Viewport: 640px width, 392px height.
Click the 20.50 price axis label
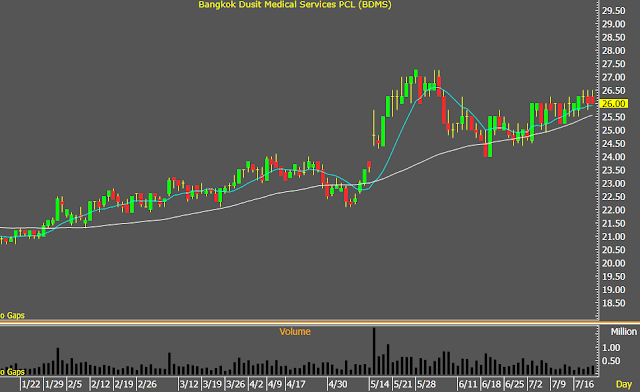[x=613, y=250]
